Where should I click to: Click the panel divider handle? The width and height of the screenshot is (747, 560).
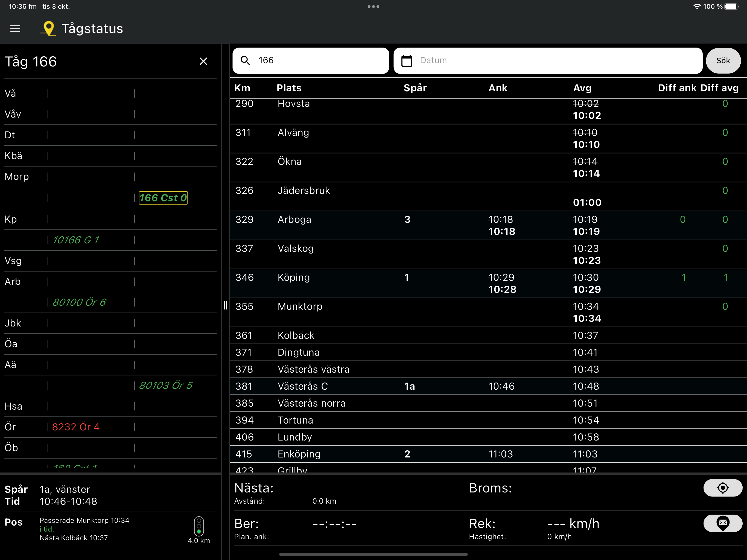[225, 305]
